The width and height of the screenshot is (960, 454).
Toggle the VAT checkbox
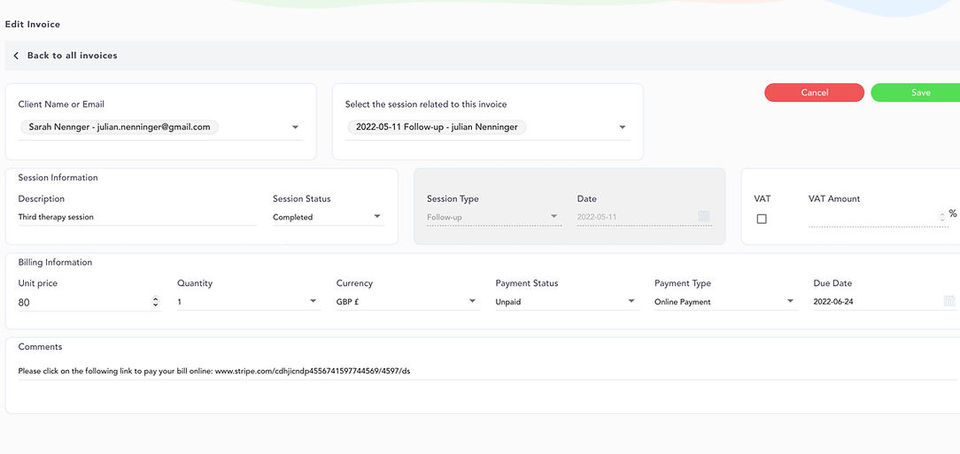click(x=762, y=219)
